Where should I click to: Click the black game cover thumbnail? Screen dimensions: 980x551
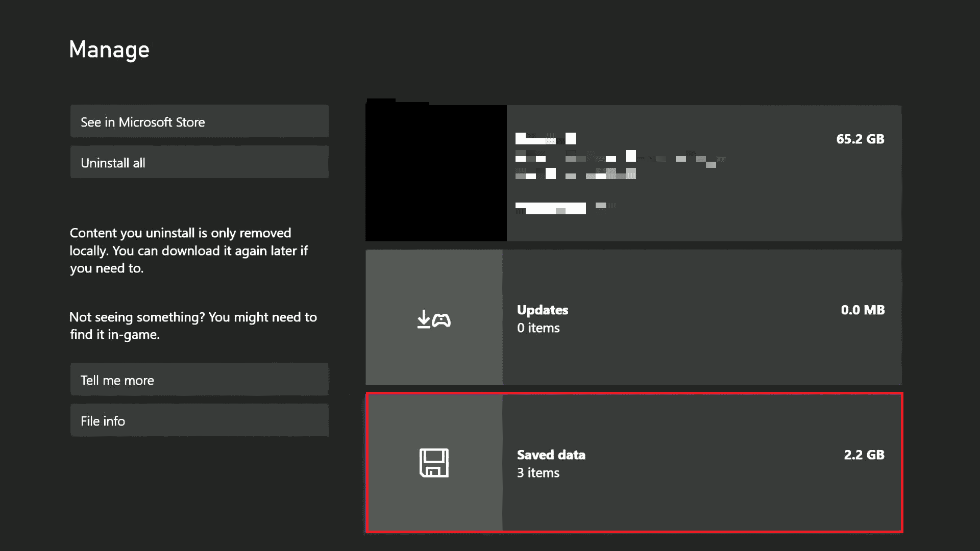pyautogui.click(x=436, y=172)
